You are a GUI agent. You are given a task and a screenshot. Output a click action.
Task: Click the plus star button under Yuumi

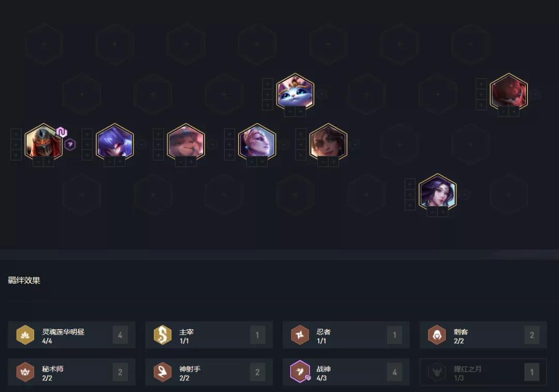point(301,112)
